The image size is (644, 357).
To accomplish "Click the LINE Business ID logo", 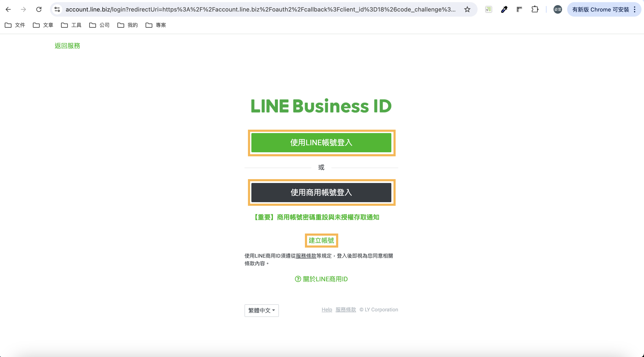I will point(321,106).
